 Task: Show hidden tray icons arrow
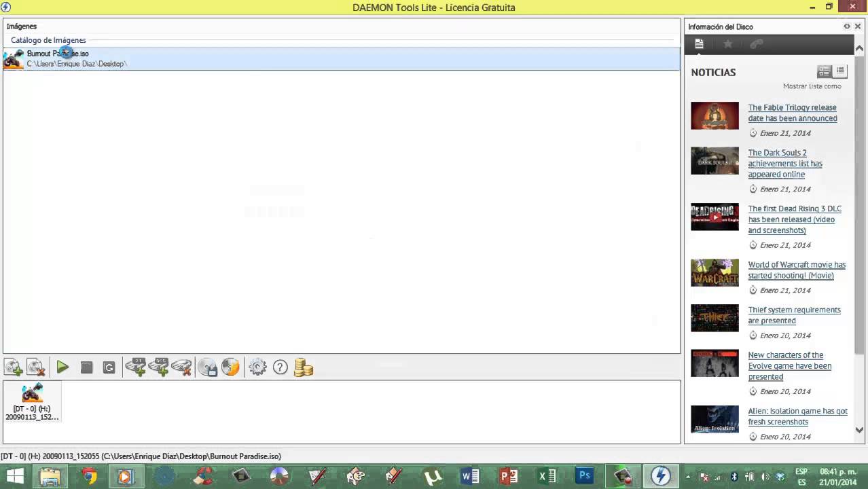(x=688, y=477)
